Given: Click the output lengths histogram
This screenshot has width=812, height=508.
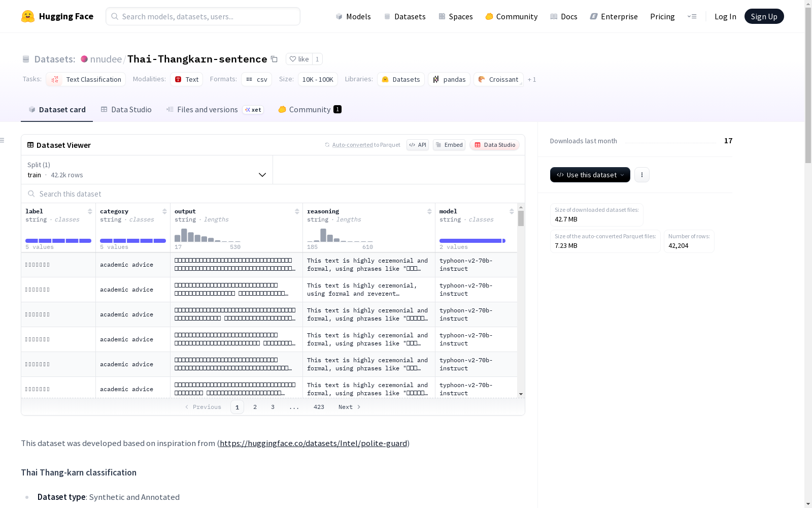Looking at the screenshot, I should tap(208, 235).
